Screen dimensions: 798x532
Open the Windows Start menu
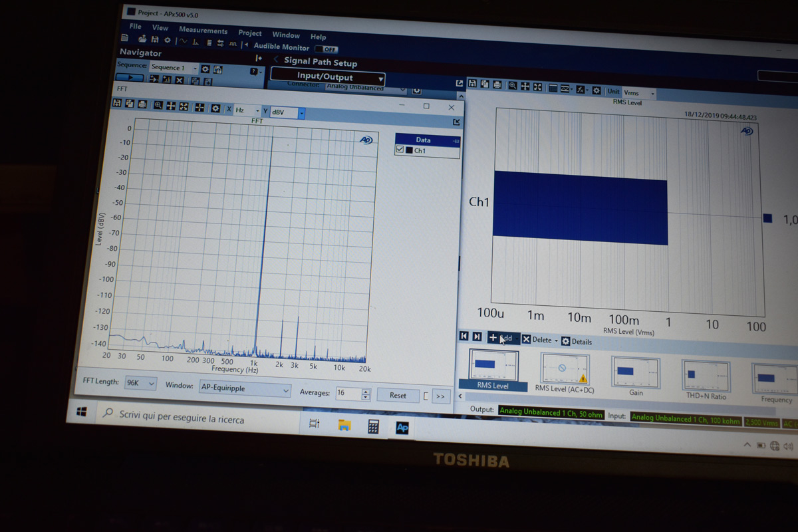82,412
